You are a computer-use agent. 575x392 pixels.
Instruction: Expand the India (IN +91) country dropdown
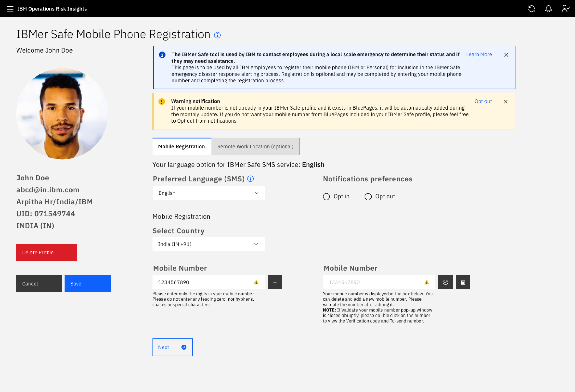[x=208, y=244]
